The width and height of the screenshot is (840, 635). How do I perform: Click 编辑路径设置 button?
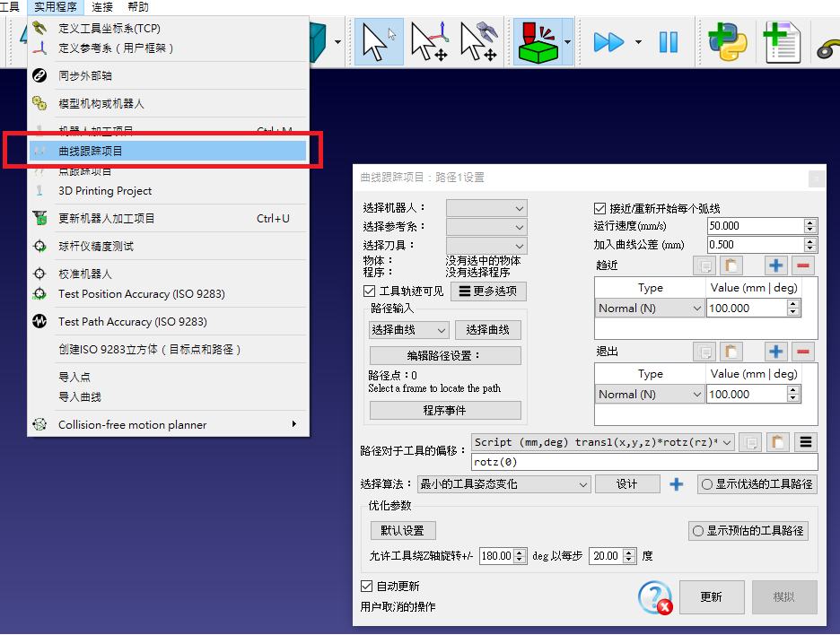pos(445,355)
